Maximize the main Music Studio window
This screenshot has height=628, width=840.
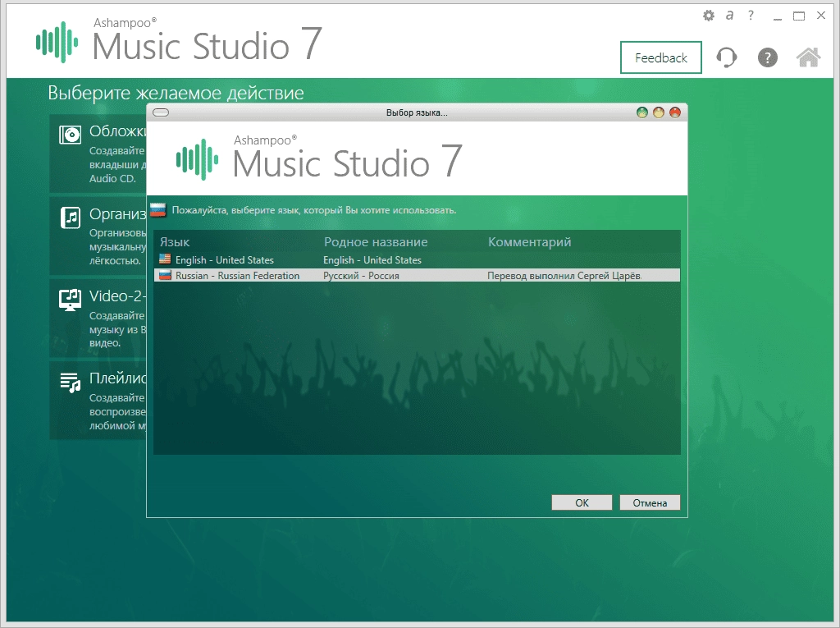point(799,16)
